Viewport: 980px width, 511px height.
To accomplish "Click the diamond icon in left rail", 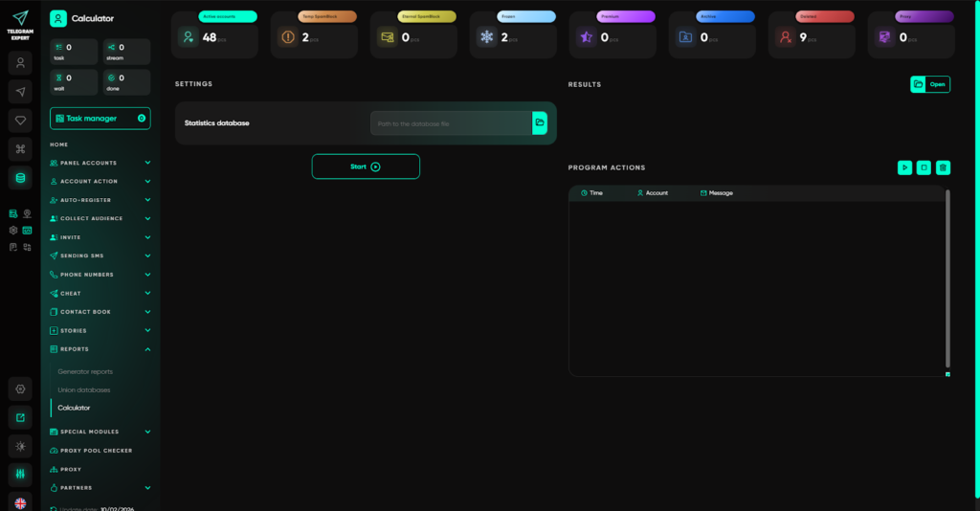I will point(20,120).
